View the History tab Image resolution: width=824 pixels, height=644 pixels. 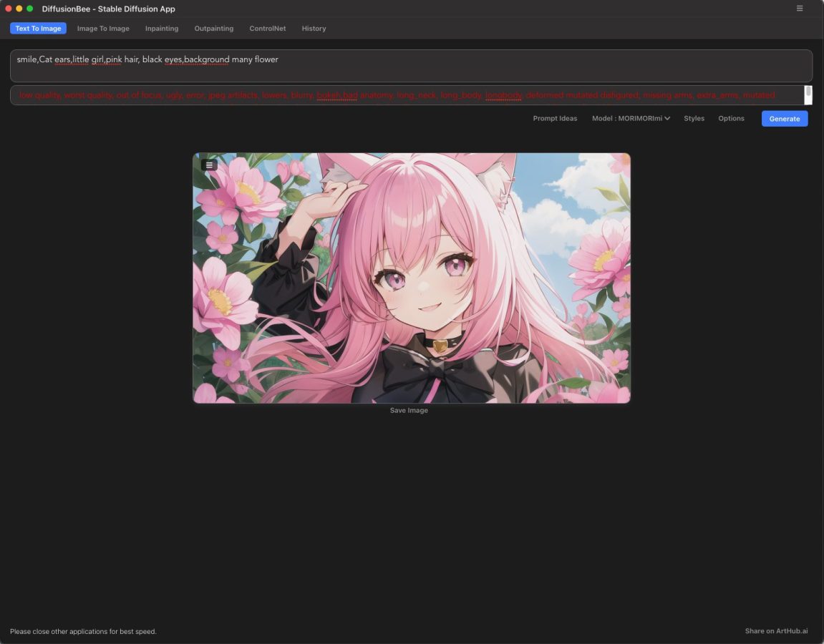pos(314,29)
